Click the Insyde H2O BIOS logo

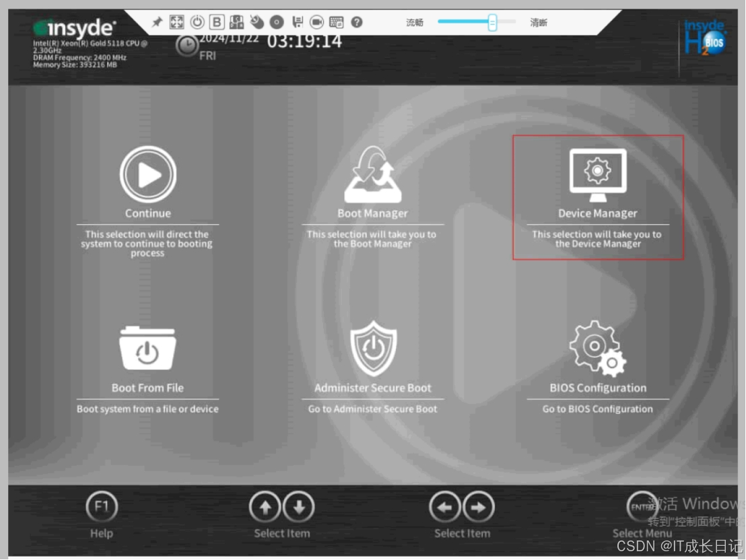click(x=705, y=37)
